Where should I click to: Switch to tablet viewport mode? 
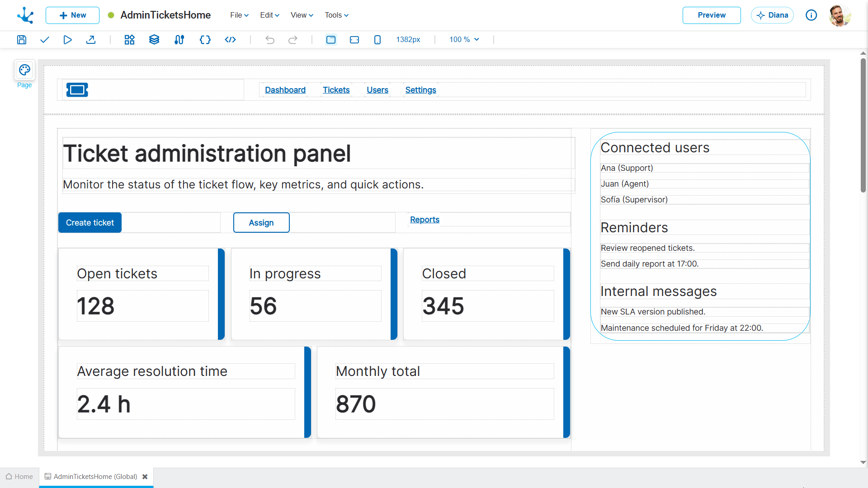coord(354,40)
